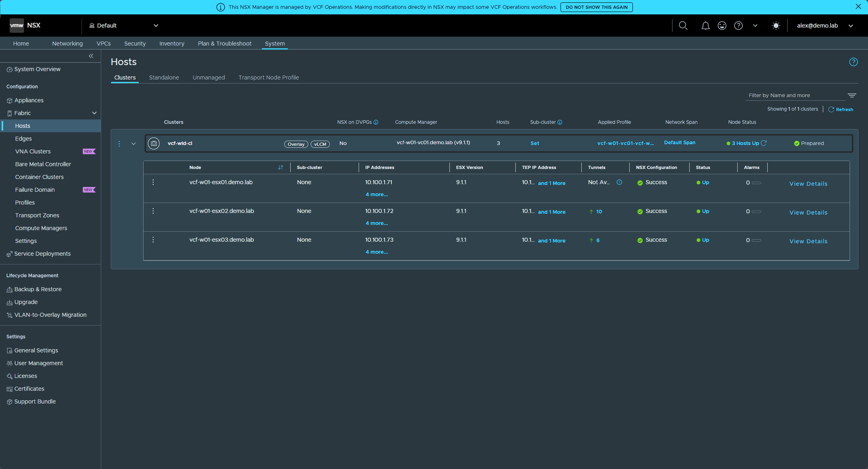
Task: Click the 3 Hosts Up link
Action: point(745,143)
